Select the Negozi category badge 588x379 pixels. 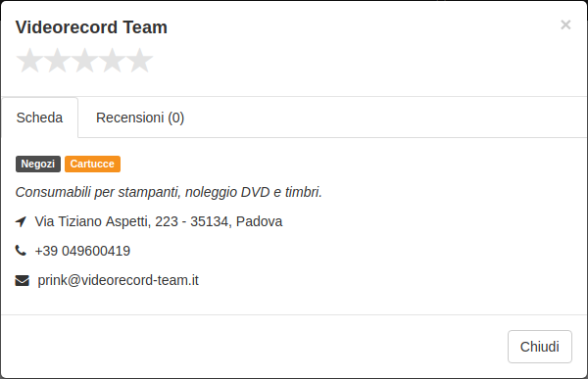tap(38, 164)
